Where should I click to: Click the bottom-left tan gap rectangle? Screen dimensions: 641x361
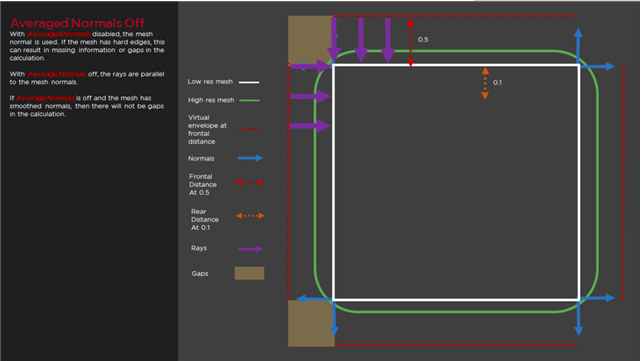311,323
